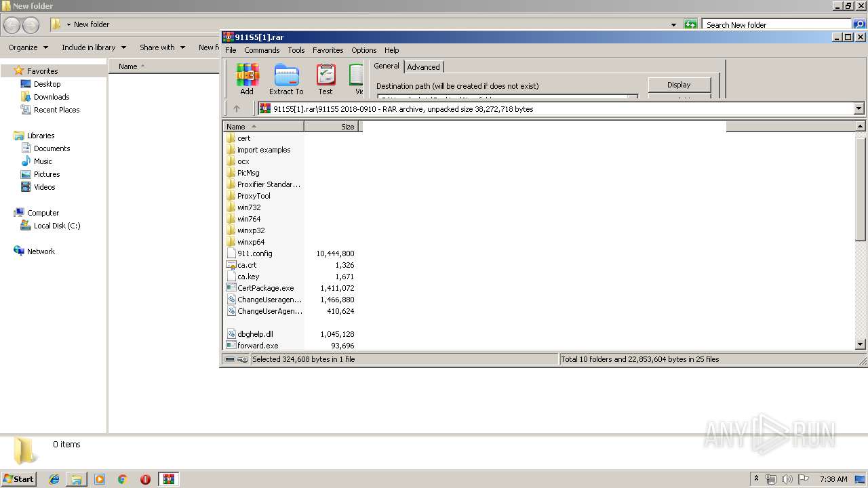Click the Explorer Name column header
Viewport: 868px width, 488px height.
[163, 66]
